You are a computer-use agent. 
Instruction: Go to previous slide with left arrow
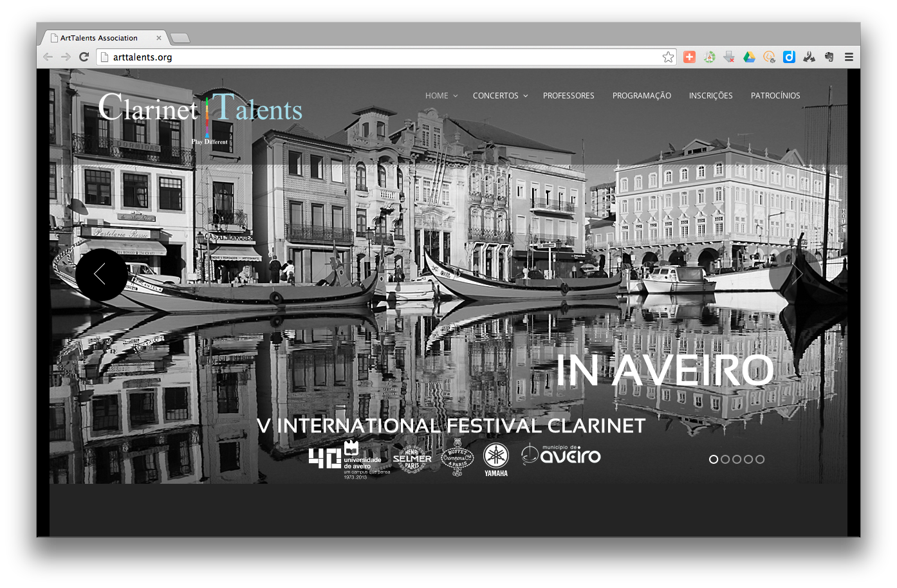tap(101, 275)
